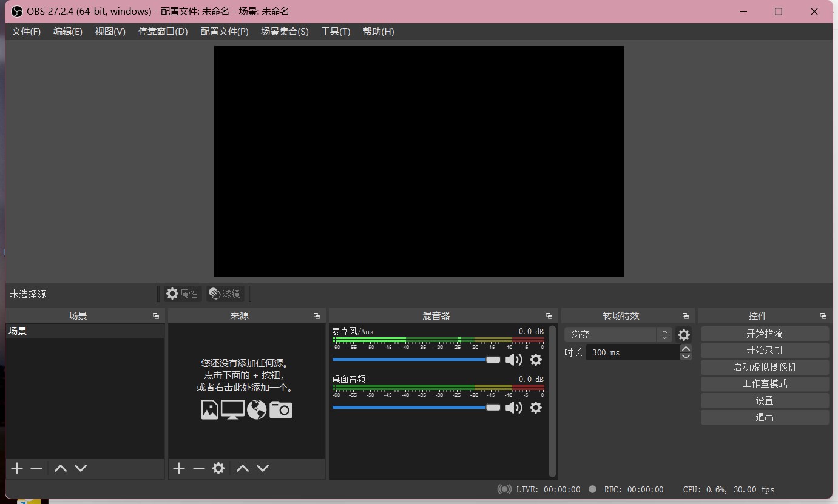Click 开始录制 to start recording

tap(765, 351)
